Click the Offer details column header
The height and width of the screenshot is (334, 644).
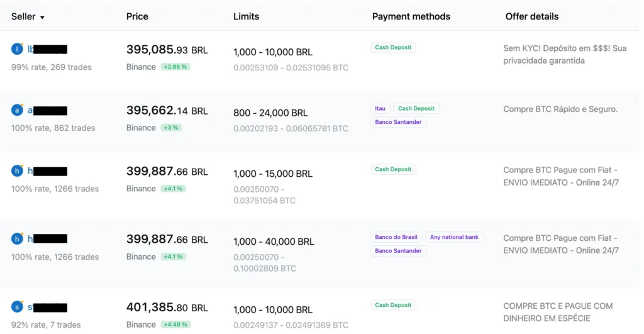point(532,16)
